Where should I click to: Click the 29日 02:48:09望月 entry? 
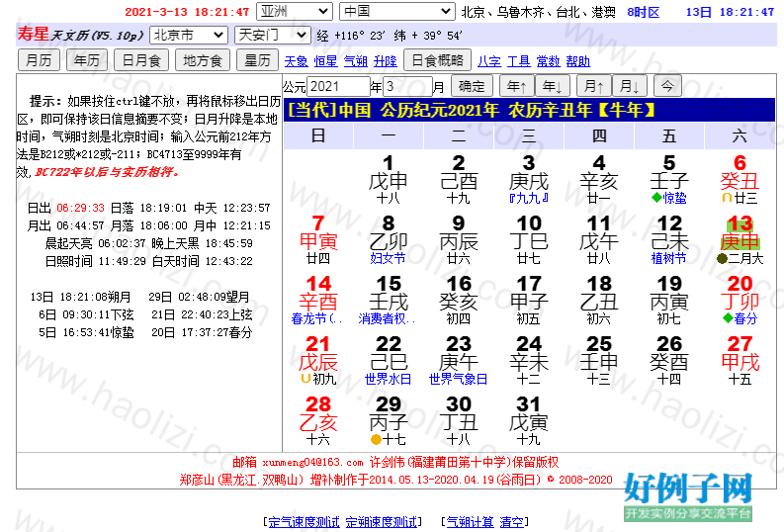[199, 297]
